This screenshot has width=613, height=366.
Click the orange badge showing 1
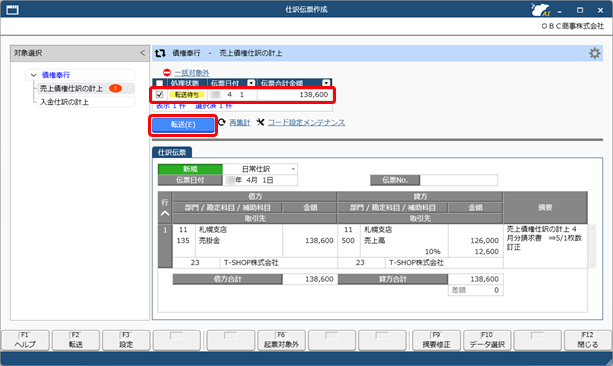pyautogui.click(x=115, y=88)
